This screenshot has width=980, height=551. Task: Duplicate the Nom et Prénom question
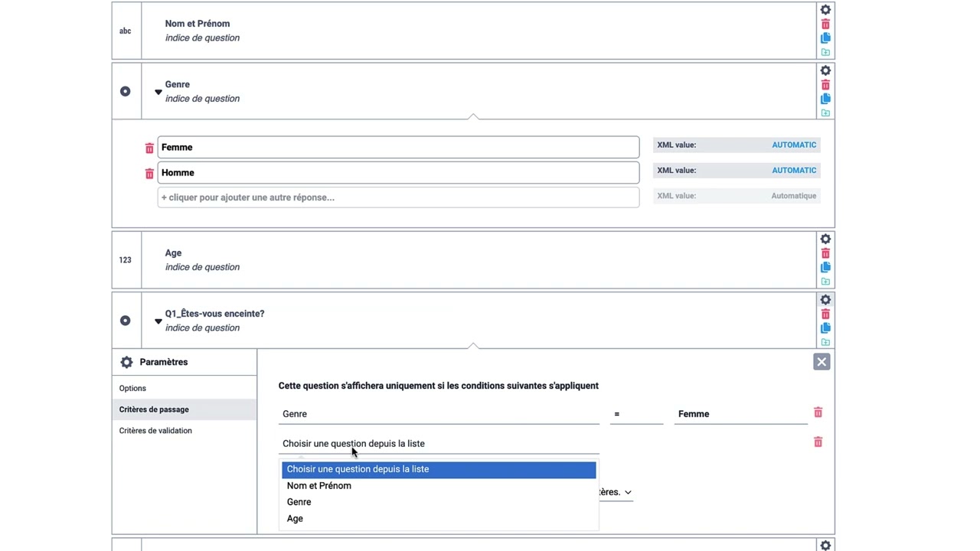pos(825,38)
